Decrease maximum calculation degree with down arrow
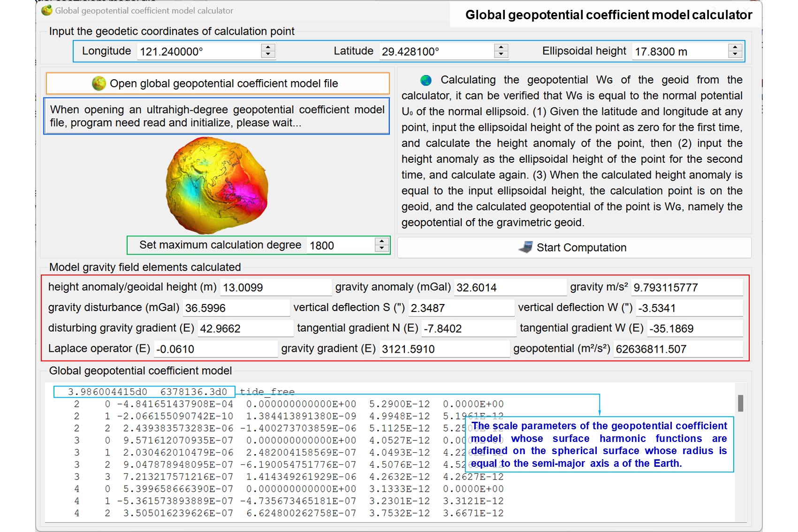Image resolution: width=798 pixels, height=532 pixels. point(382,249)
